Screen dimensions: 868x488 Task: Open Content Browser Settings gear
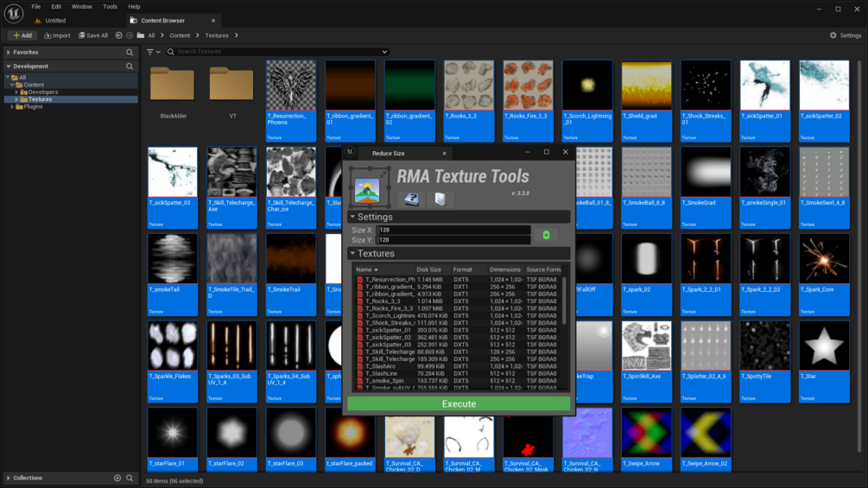click(833, 35)
